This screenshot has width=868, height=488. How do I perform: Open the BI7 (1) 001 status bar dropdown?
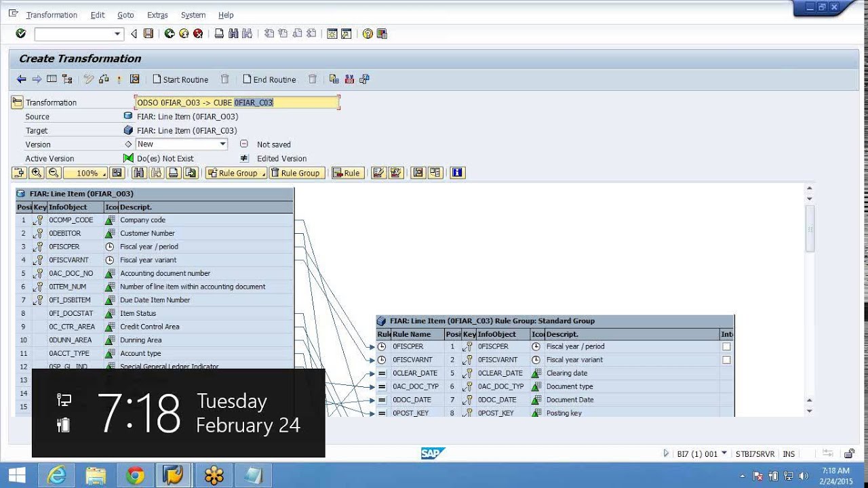[724, 453]
